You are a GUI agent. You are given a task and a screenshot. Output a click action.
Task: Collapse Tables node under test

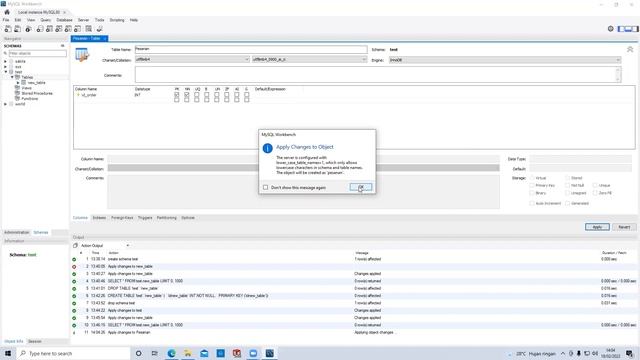pyautogui.click(x=12, y=77)
